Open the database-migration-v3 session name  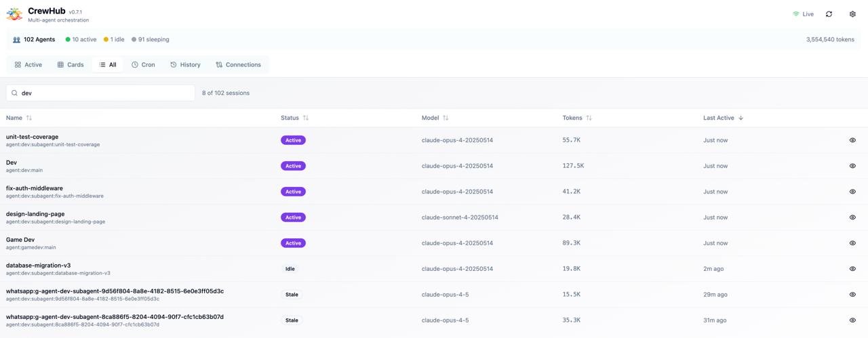coord(38,266)
